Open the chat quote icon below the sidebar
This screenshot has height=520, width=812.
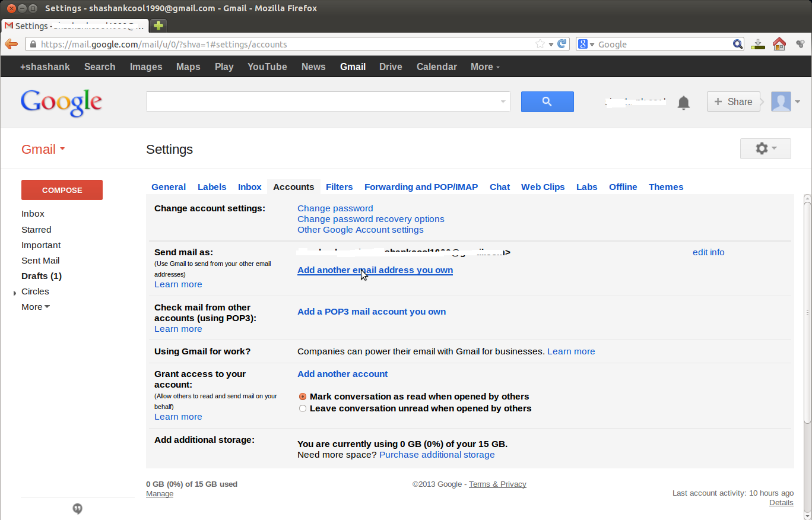[x=78, y=509]
